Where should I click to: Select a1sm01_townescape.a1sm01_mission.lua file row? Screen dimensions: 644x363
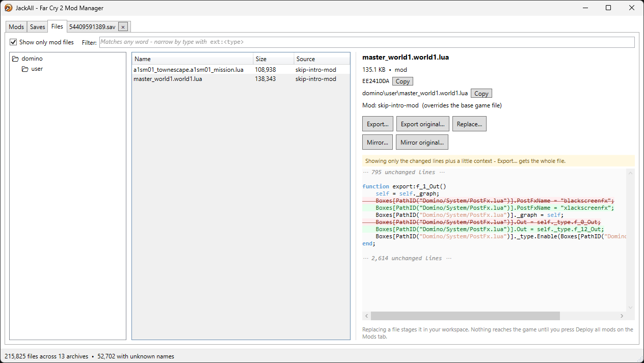(x=241, y=70)
